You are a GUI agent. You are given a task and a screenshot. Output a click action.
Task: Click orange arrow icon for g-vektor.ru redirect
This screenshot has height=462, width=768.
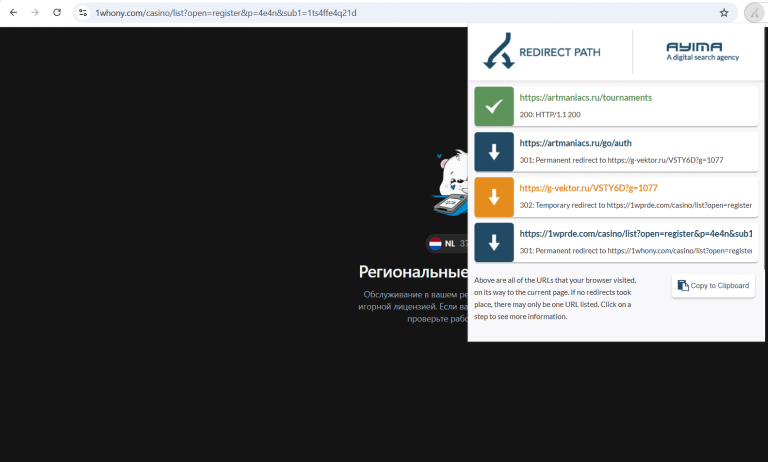(494, 197)
